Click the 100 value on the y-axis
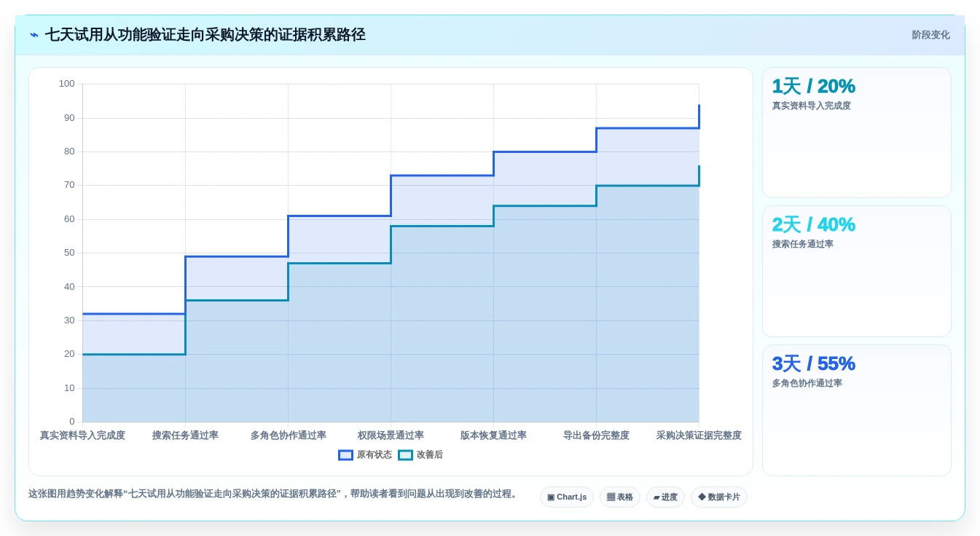Viewport: 980px width, 536px height. click(67, 84)
